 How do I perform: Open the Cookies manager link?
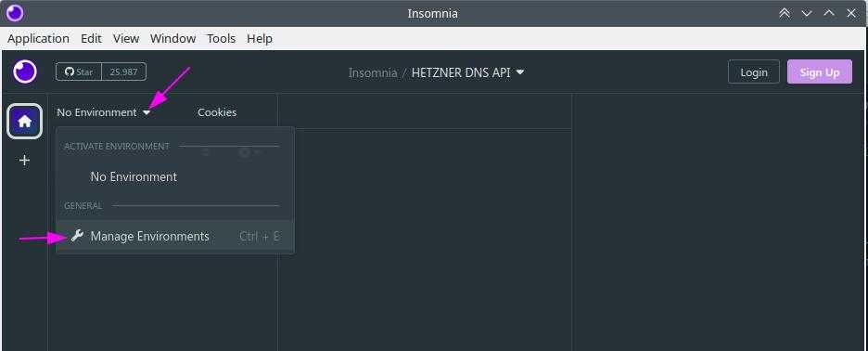tap(217, 112)
